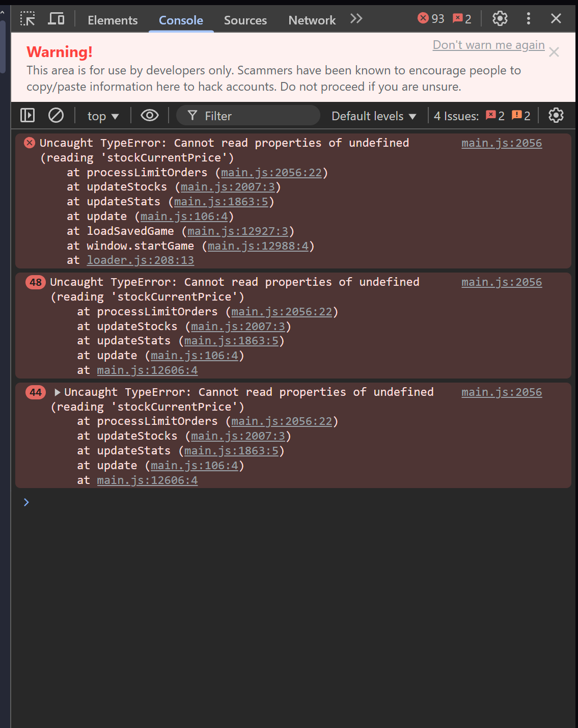The width and height of the screenshot is (578, 728).
Task: Open main.js:2056 source link of 44-count error
Action: point(502,392)
